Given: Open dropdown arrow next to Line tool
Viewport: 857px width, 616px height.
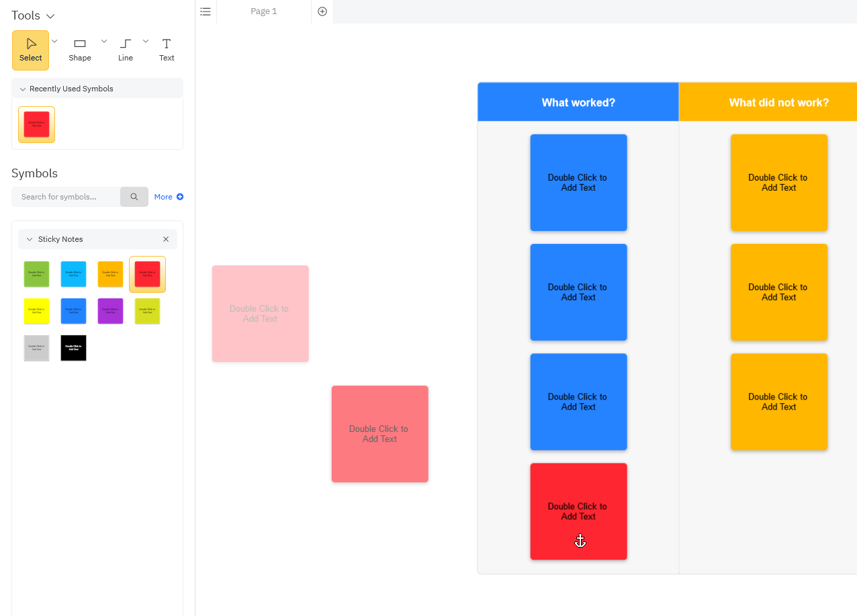Looking at the screenshot, I should pyautogui.click(x=146, y=41).
